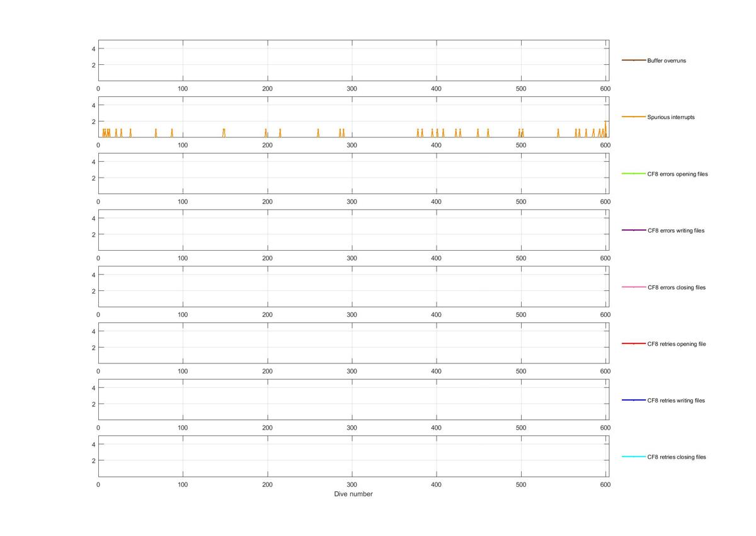Select the purple CF8 errors writing files line

pos(634,231)
